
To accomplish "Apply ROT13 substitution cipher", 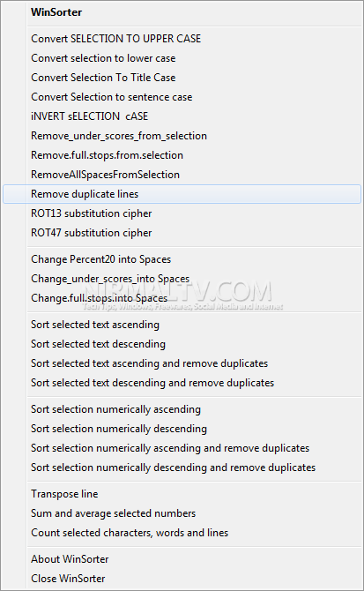I will [182, 213].
